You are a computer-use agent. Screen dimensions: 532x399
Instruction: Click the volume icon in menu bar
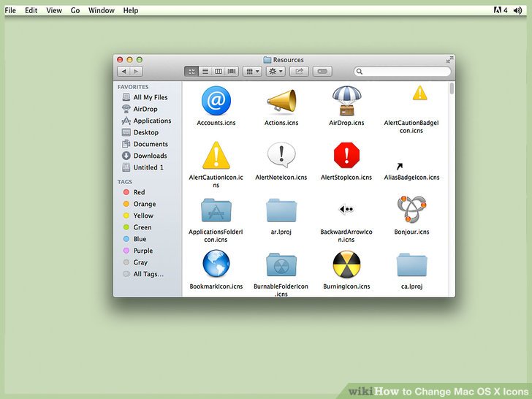(x=517, y=10)
